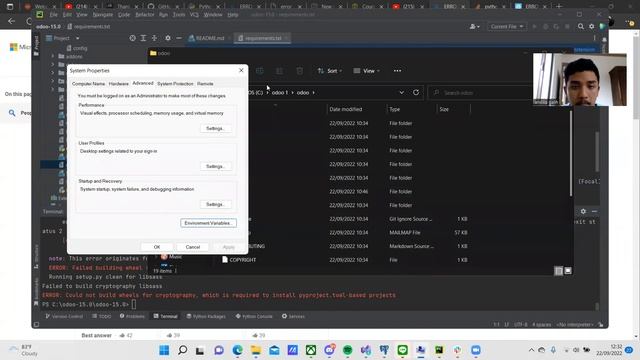
Task: Open Spotify from taskbar
Action: click(x=348, y=350)
